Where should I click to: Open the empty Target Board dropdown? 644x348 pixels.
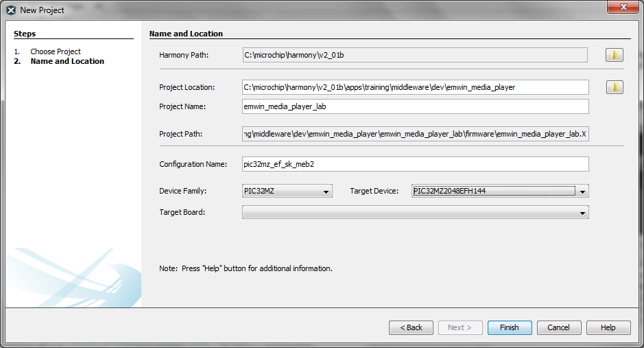tap(415, 213)
